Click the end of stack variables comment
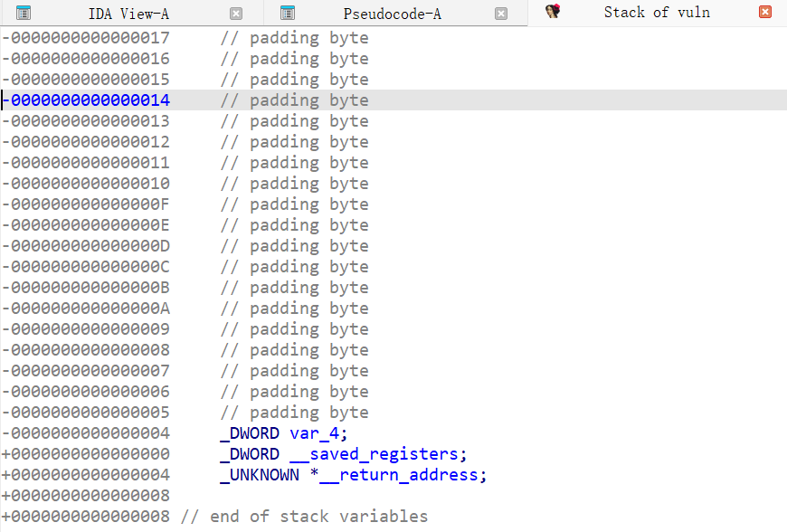Viewport: 787px width, 532px height. 304,517
